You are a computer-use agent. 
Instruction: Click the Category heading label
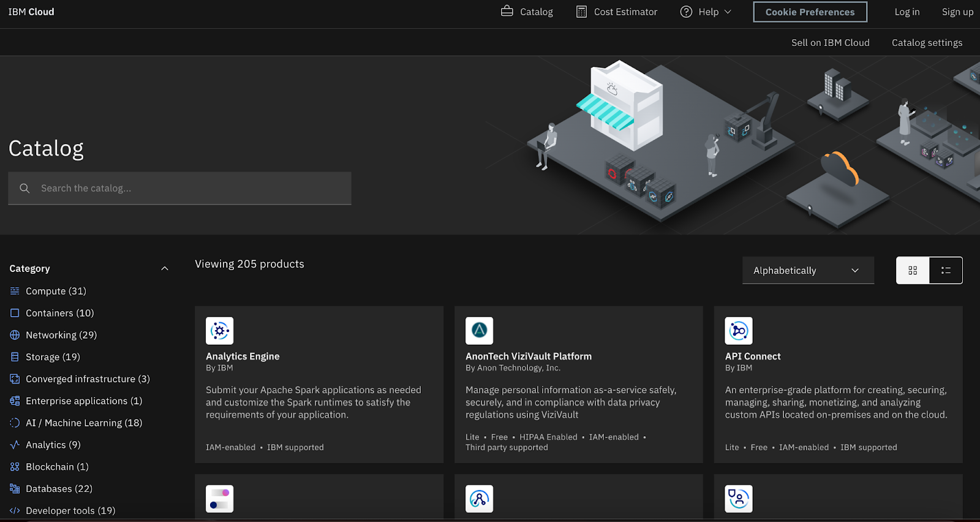point(29,268)
